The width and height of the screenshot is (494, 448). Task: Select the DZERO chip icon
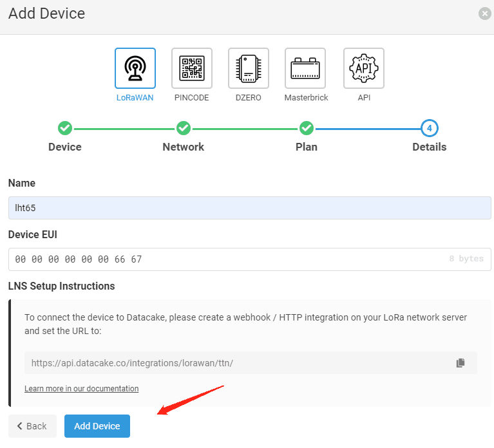[x=249, y=68]
